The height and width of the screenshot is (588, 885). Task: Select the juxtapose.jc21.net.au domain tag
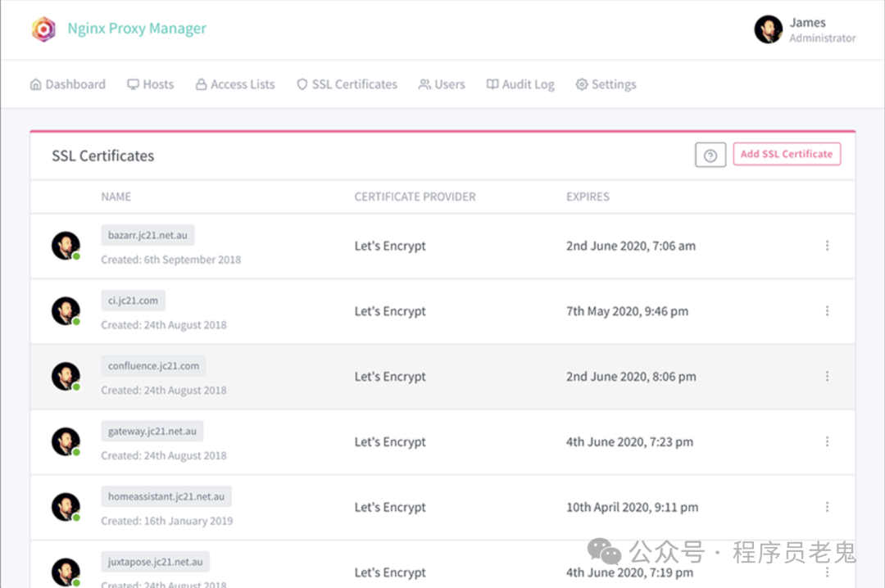[x=155, y=562]
